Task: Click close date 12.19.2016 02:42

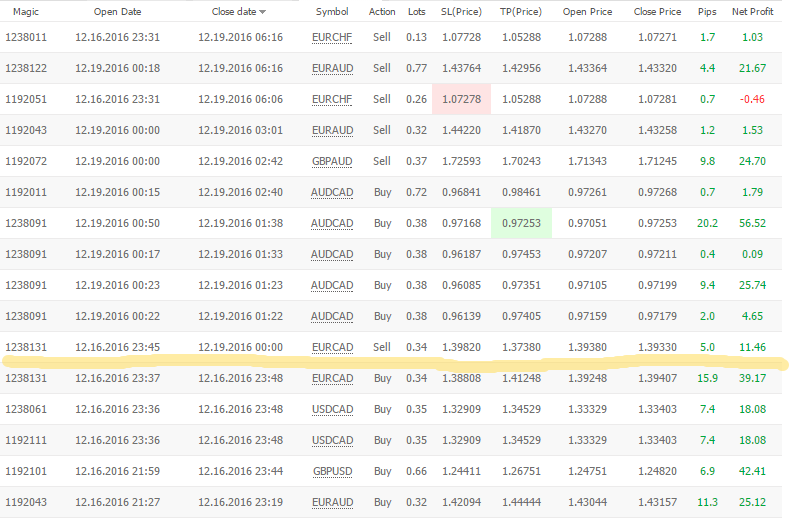Action: click(x=240, y=161)
